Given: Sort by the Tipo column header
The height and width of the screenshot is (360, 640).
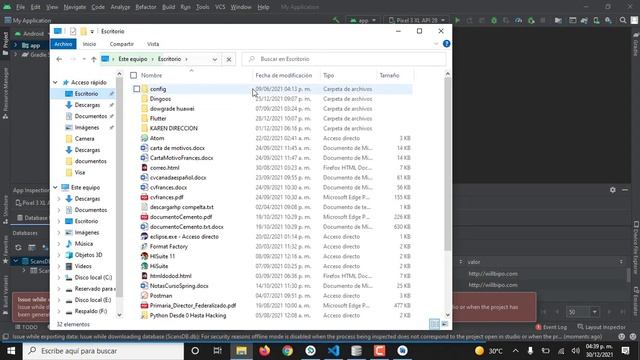Looking at the screenshot, I should tap(329, 75).
